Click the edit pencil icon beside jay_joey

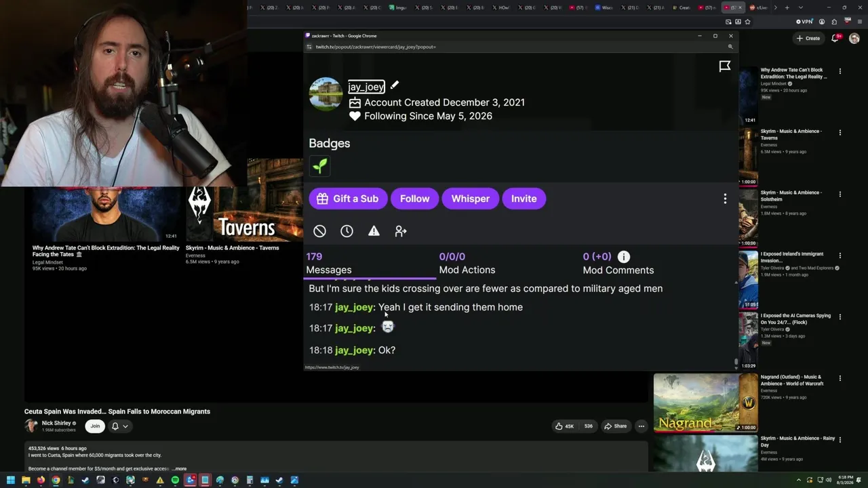click(395, 85)
